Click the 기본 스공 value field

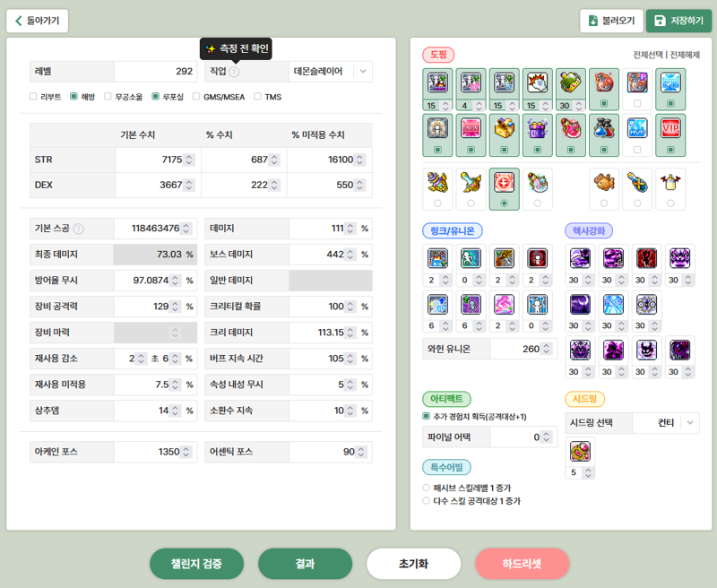tap(155, 229)
